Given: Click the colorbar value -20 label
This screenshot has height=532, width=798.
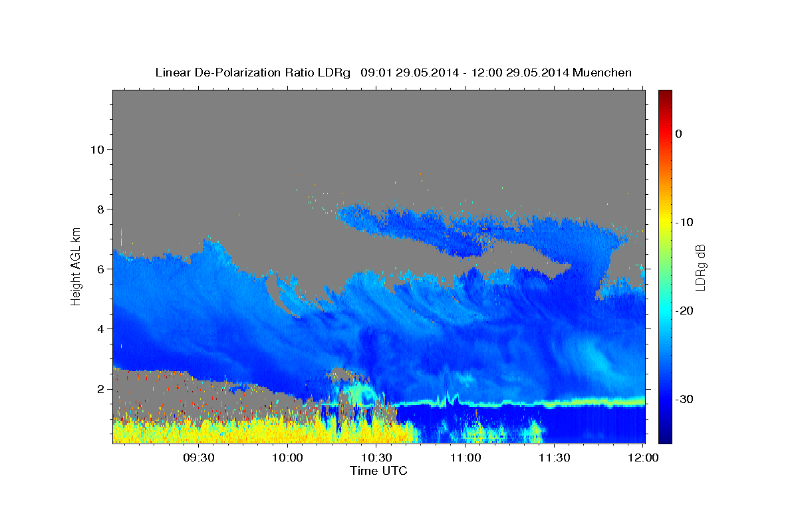Looking at the screenshot, I should [x=685, y=311].
